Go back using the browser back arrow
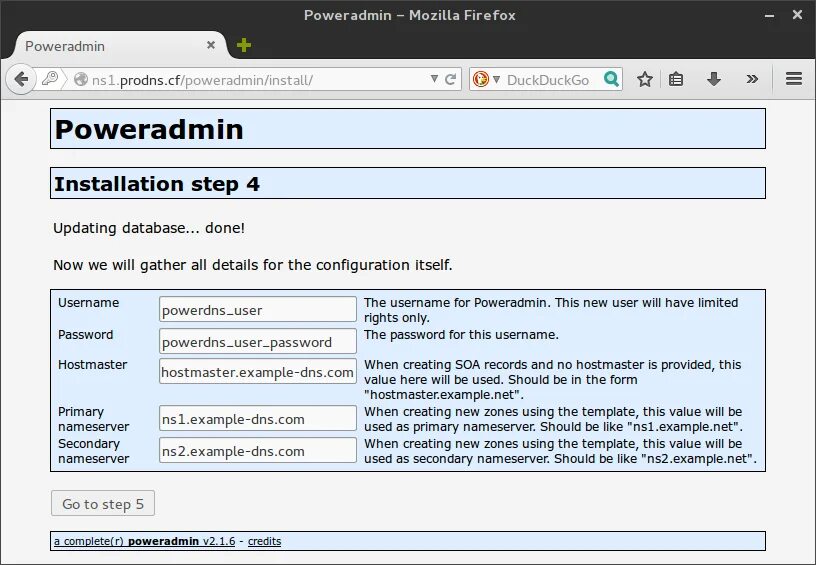 click(x=21, y=80)
